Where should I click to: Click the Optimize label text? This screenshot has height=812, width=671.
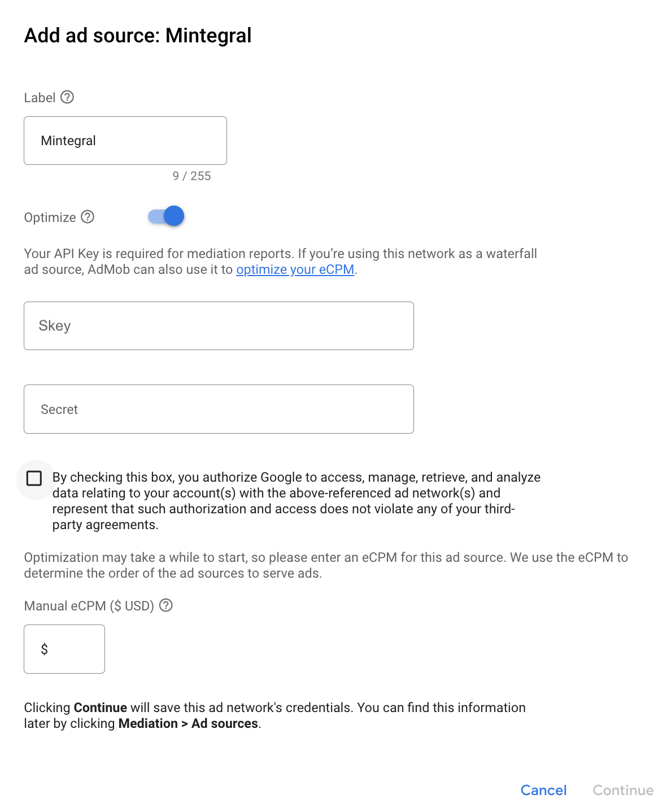point(50,217)
